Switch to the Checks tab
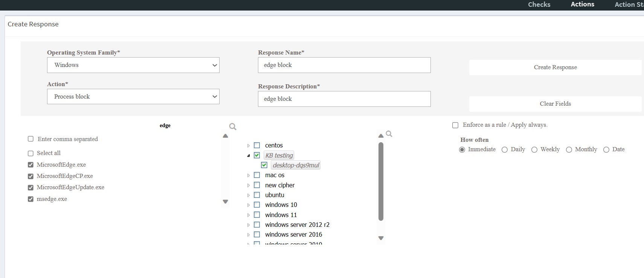This screenshot has height=278, width=644. (539, 5)
